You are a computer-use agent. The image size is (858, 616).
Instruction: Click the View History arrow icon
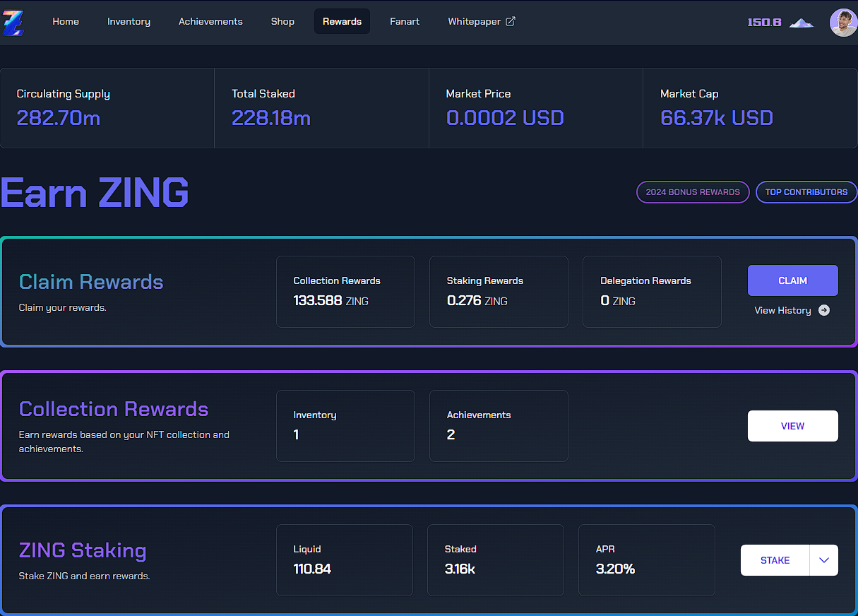click(824, 310)
